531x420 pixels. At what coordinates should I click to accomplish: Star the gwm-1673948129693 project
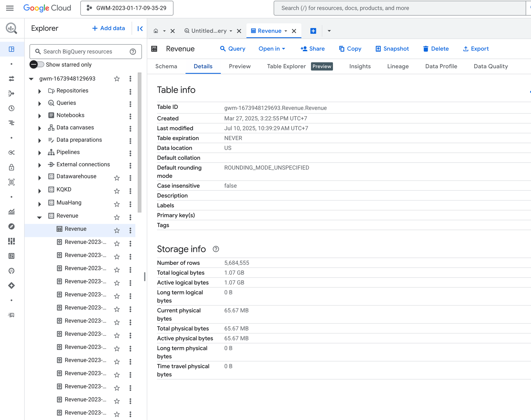point(117,79)
